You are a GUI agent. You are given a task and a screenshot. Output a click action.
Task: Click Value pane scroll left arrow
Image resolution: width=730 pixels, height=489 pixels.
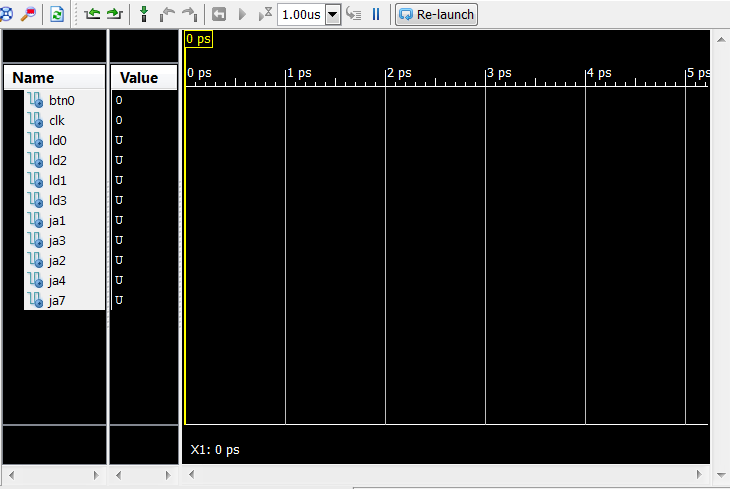(x=118, y=475)
